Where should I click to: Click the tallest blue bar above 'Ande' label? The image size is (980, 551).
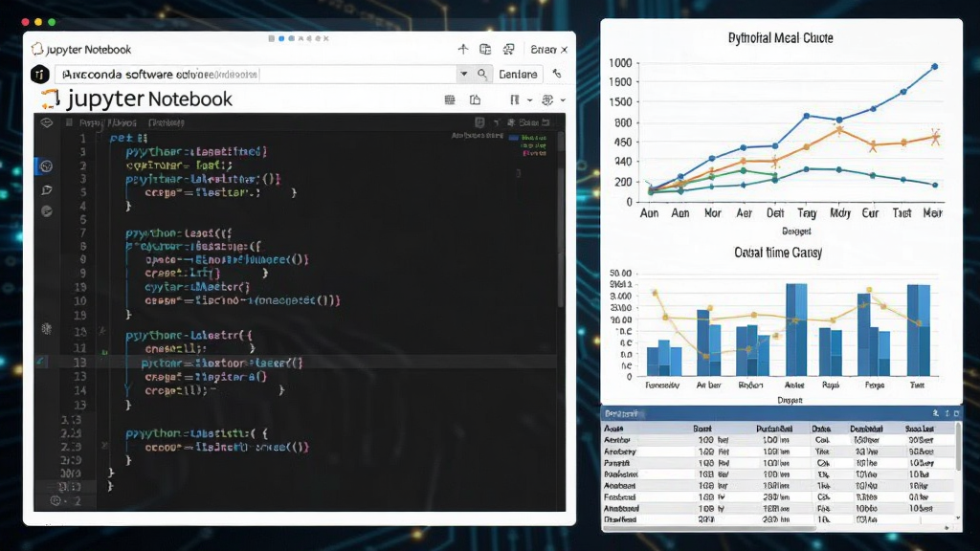[795, 329]
